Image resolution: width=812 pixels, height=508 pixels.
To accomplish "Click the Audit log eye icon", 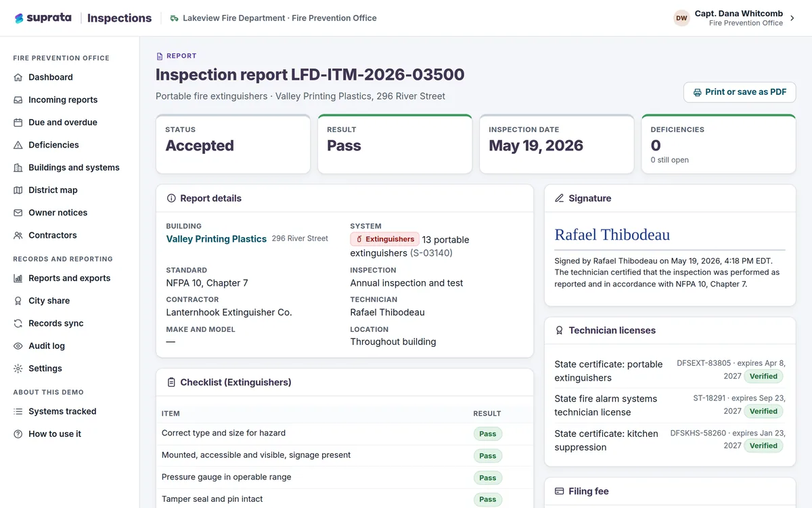I will pyautogui.click(x=18, y=346).
